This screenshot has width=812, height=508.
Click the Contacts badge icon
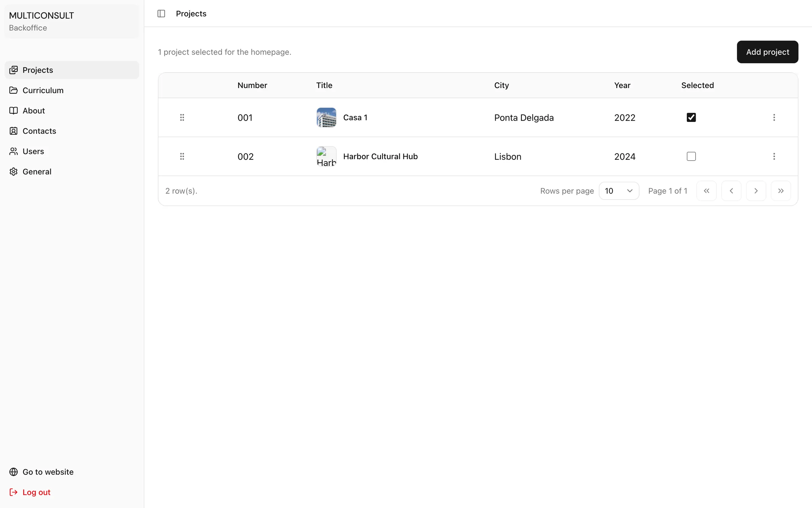pyautogui.click(x=14, y=131)
